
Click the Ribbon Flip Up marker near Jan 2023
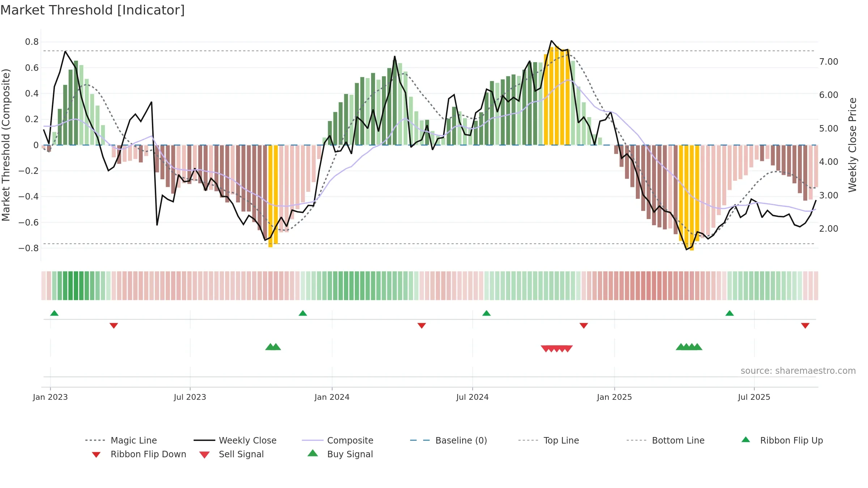coord(54,313)
